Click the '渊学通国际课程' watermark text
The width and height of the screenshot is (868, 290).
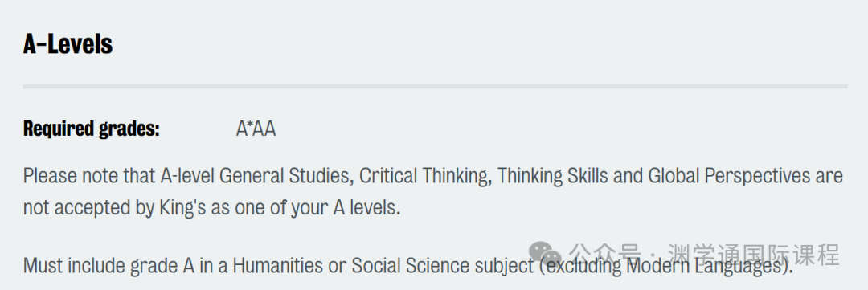(x=753, y=255)
